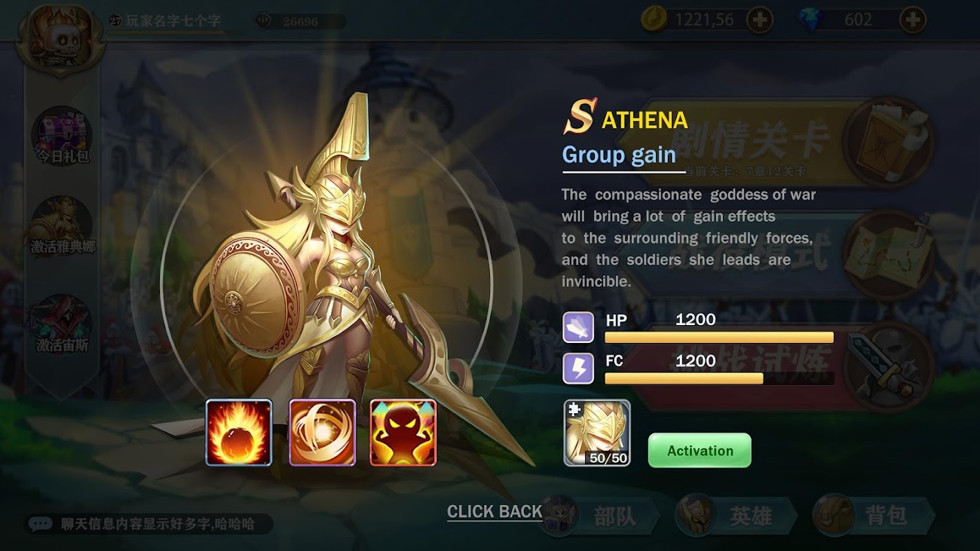The image size is (980, 551).
Task: Click the green Activation button
Action: pos(700,450)
